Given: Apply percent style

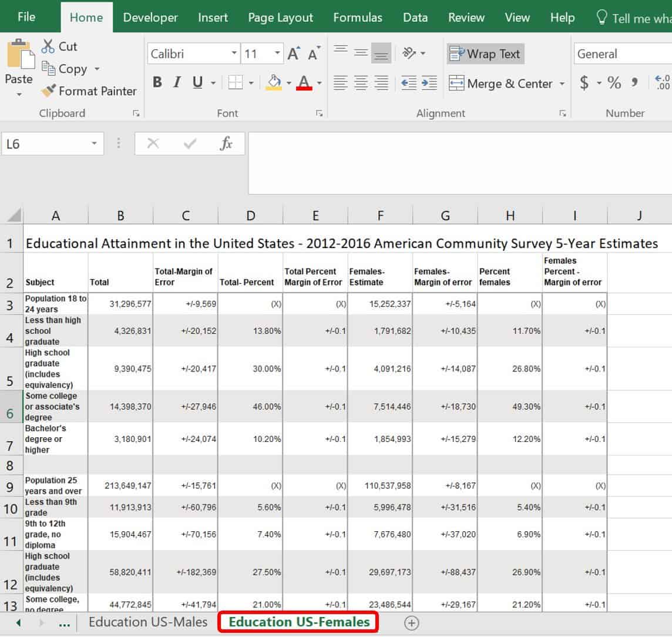Looking at the screenshot, I should click(x=614, y=82).
